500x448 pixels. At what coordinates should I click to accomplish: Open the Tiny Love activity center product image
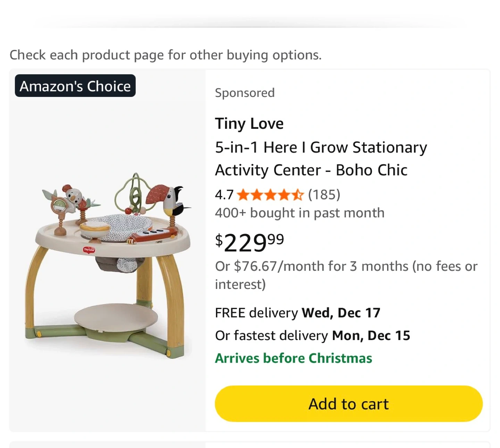click(x=108, y=264)
